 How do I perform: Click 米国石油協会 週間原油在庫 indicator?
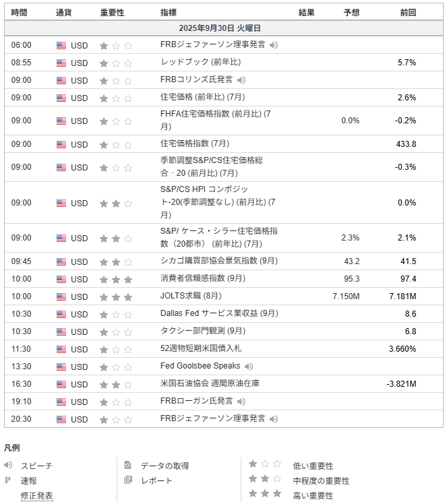[210, 383]
